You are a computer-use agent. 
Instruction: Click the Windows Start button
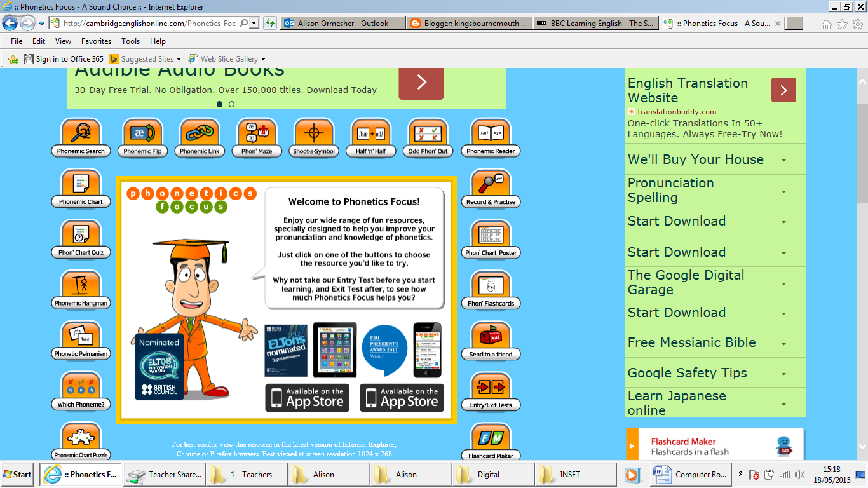[18, 474]
